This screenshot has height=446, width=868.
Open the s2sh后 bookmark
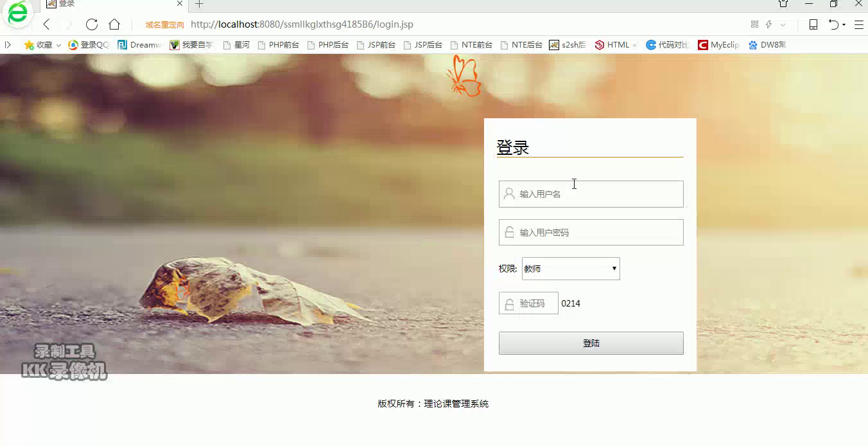(x=568, y=45)
